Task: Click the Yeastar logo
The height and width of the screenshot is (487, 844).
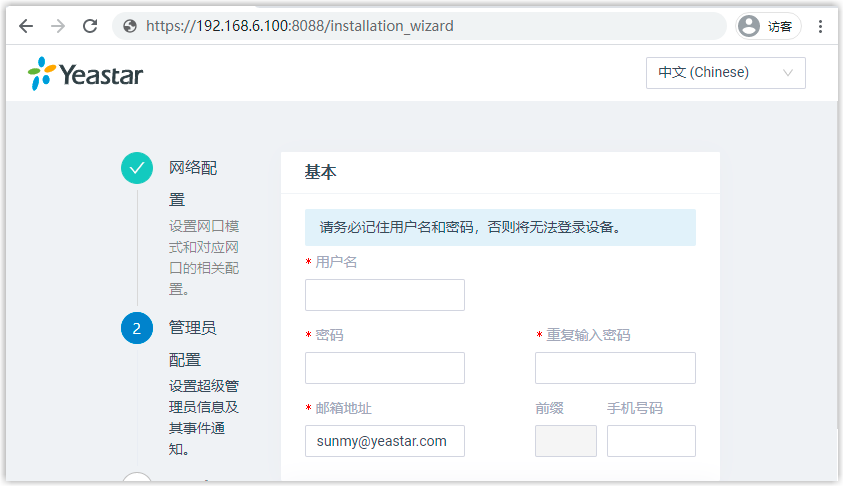Action: click(86, 73)
